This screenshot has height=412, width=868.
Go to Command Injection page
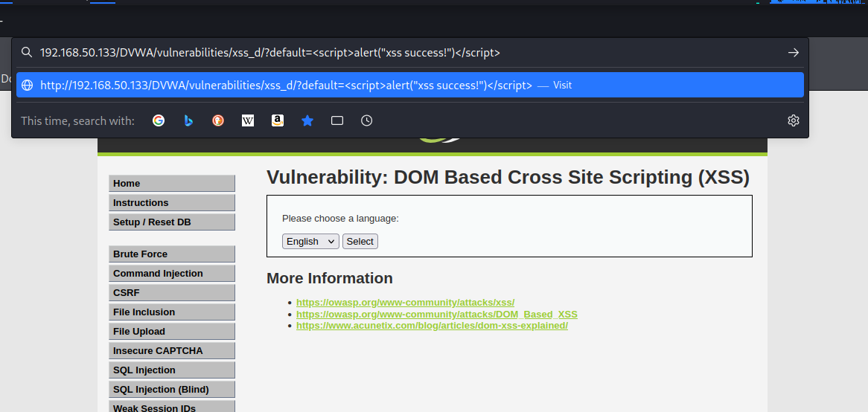[x=172, y=273]
